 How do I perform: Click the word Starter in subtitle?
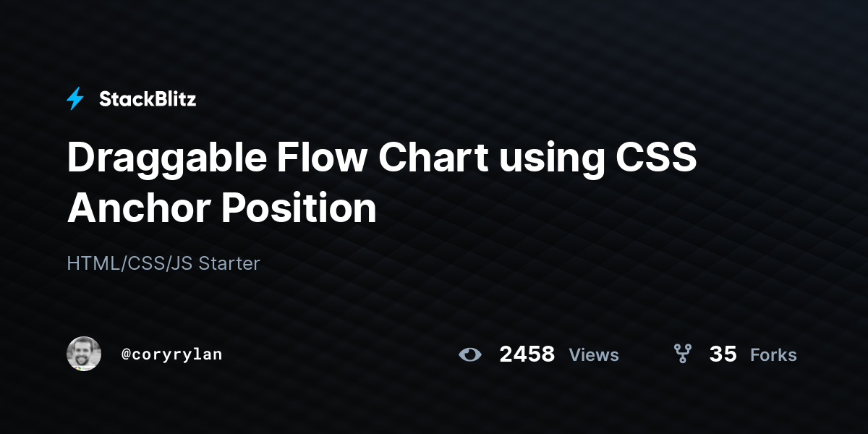pyautogui.click(x=229, y=263)
